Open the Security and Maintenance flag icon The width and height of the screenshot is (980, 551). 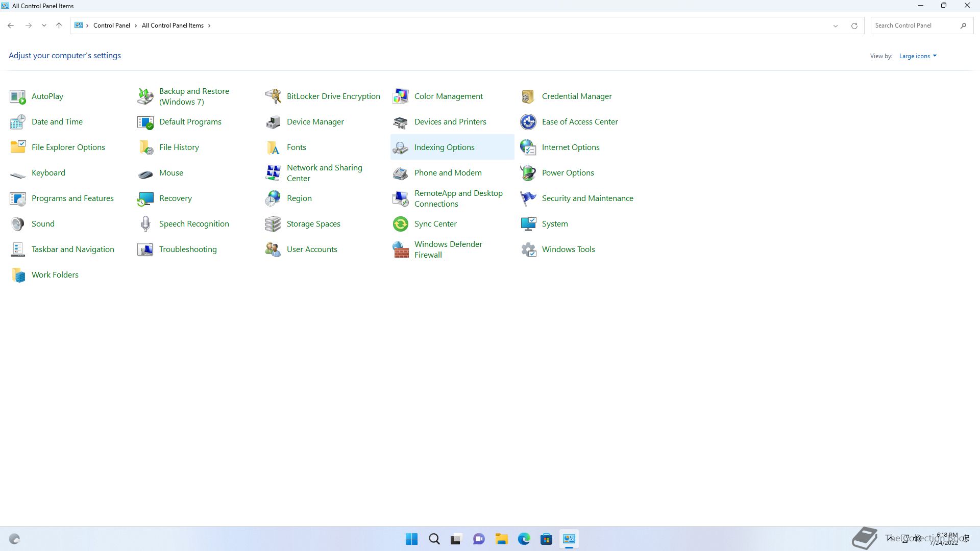point(528,198)
